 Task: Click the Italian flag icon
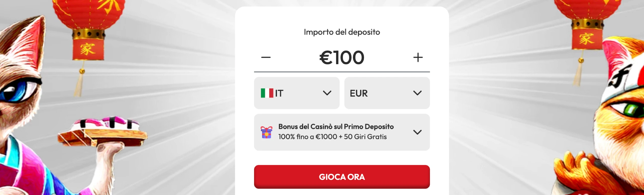pyautogui.click(x=267, y=93)
